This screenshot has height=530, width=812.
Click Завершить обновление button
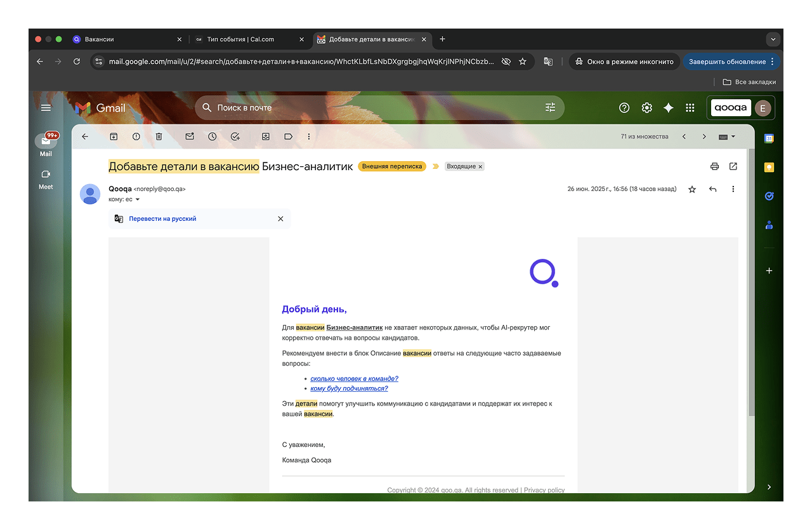pyautogui.click(x=731, y=62)
